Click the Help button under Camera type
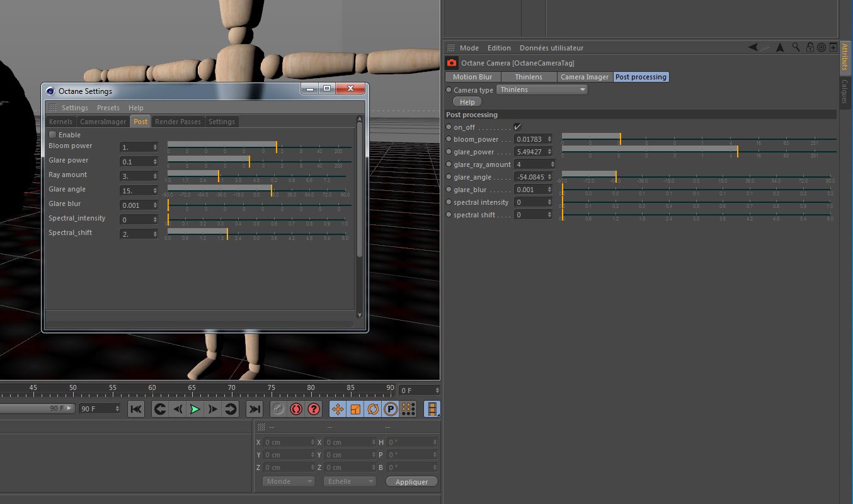Viewport: 853px width, 504px height. click(x=467, y=102)
